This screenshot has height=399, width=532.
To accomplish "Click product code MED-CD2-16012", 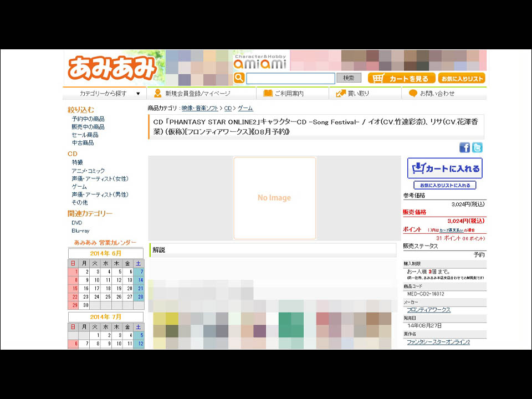I will 426,294.
